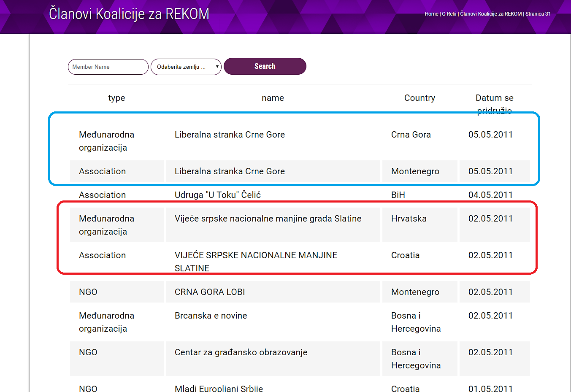Select Vijeće srpske nacionalne manjine grada Slatine

(x=268, y=219)
